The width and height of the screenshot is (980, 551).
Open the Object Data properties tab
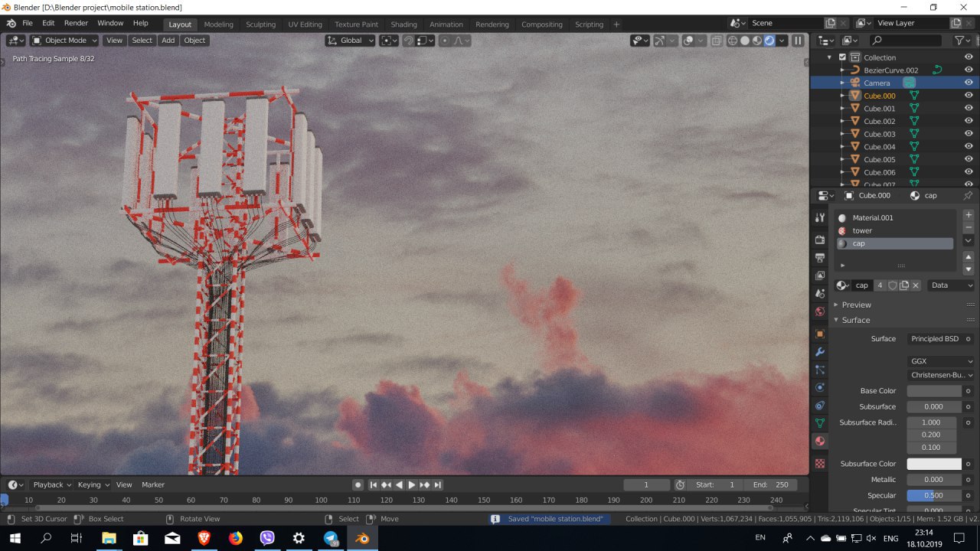click(x=820, y=423)
